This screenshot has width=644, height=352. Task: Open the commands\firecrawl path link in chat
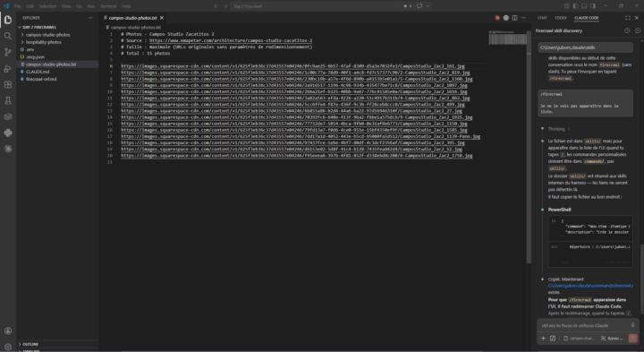click(x=590, y=286)
